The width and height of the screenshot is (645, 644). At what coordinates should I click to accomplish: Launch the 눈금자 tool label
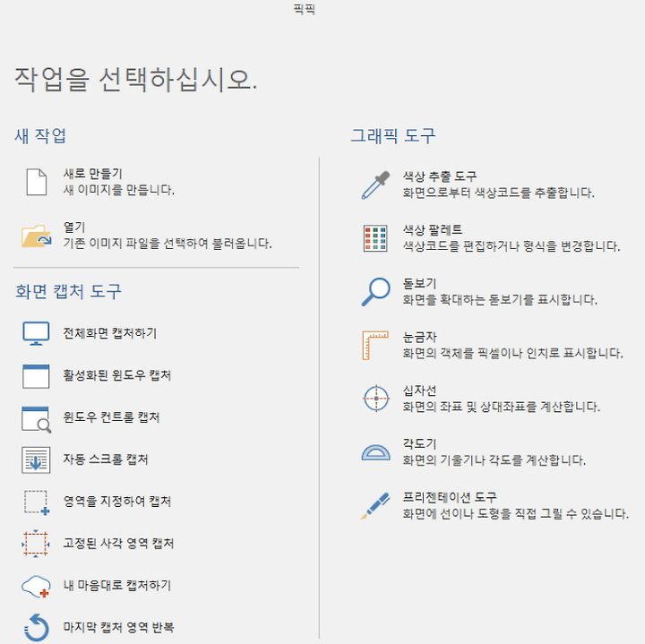pyautogui.click(x=419, y=337)
